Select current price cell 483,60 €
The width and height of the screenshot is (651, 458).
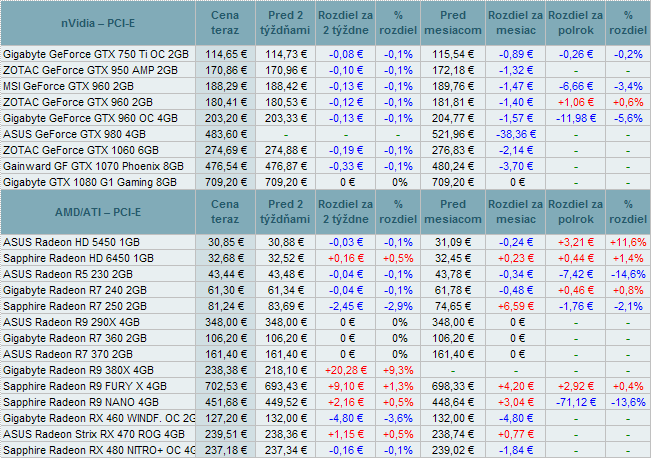(225, 134)
